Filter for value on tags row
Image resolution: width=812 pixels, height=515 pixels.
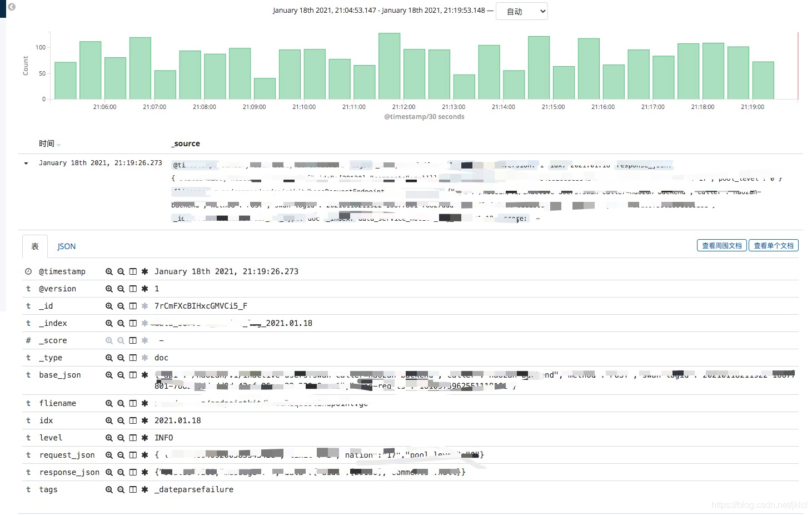[x=109, y=490]
